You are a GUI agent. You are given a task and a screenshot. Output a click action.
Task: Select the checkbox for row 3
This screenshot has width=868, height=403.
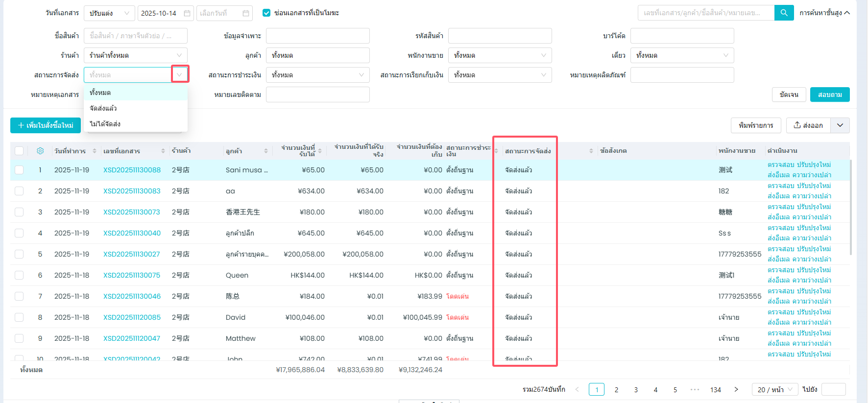[19, 212]
